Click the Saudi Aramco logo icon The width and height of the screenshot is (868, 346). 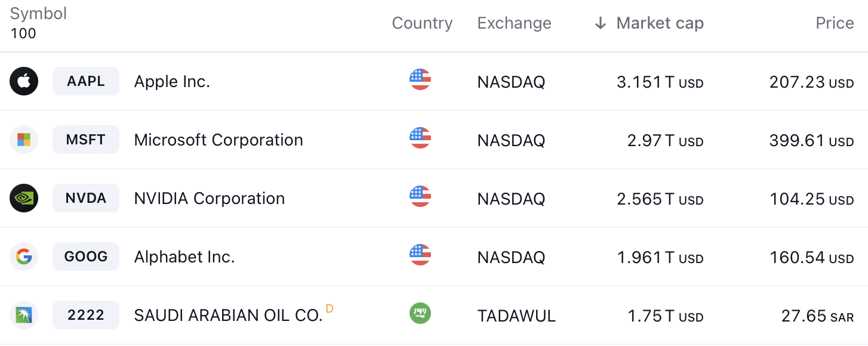click(x=24, y=315)
